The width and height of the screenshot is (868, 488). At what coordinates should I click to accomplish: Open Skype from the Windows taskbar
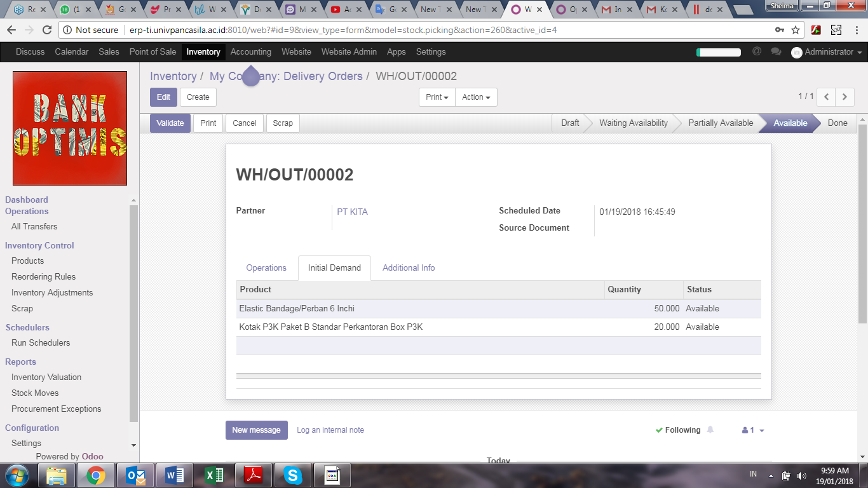[x=293, y=475]
